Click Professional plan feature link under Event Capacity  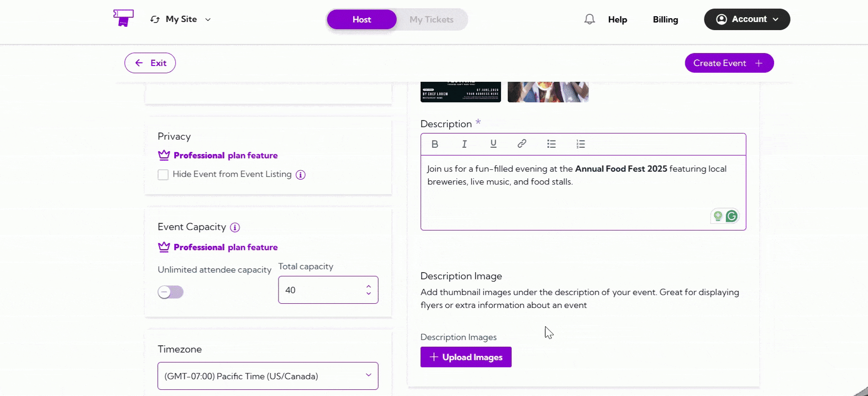(x=225, y=247)
